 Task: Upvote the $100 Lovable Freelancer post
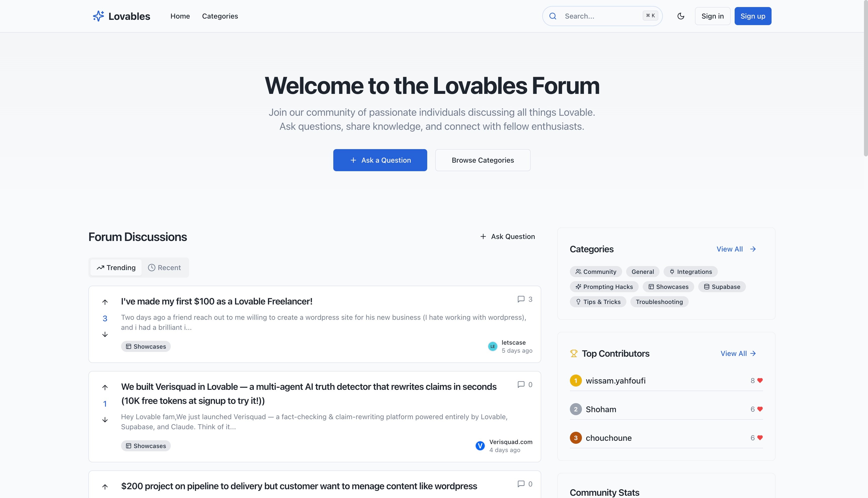tap(105, 302)
